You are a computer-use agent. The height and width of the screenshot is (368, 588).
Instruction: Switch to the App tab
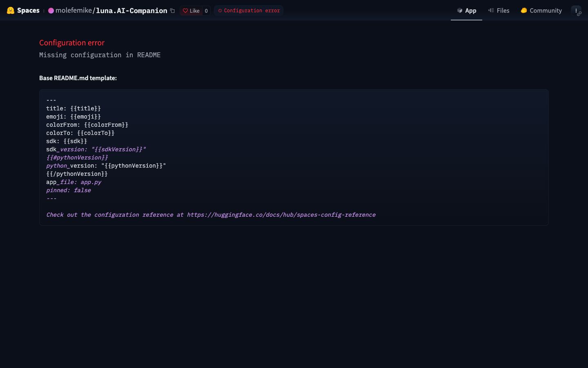pos(466,11)
